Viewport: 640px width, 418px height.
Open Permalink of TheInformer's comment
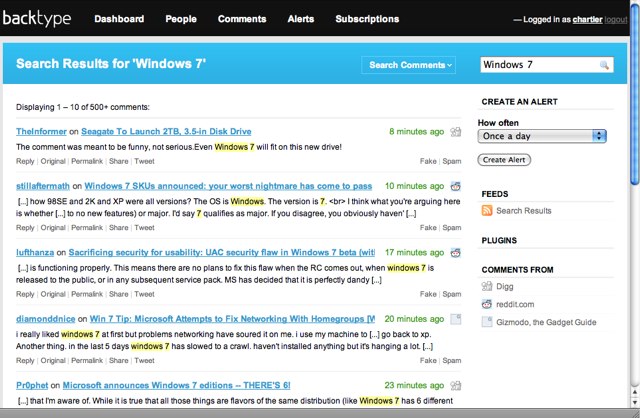click(87, 161)
